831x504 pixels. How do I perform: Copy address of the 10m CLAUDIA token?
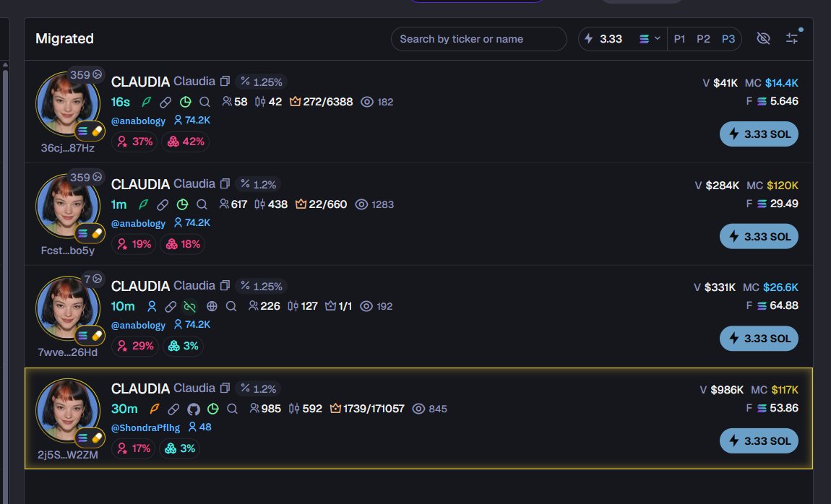pyautogui.click(x=225, y=286)
